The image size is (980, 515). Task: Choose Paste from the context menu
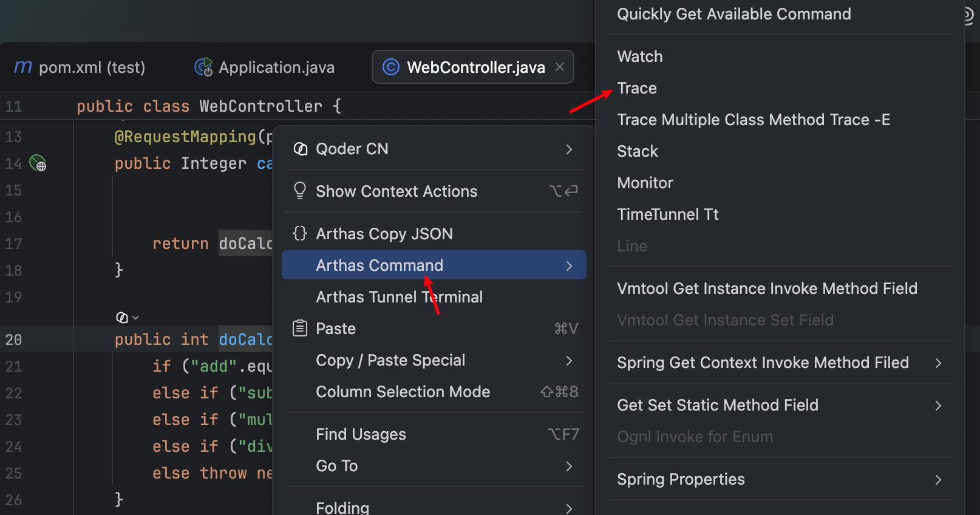[x=434, y=329]
